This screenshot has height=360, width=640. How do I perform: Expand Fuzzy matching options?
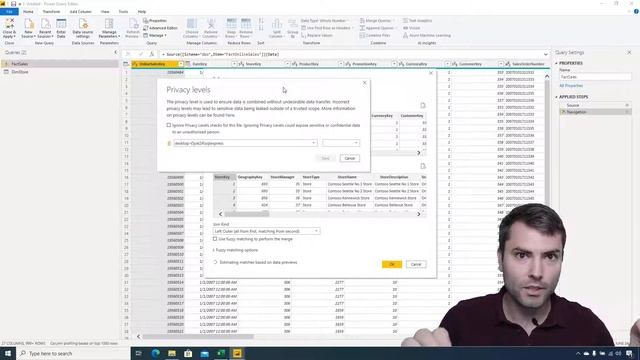click(236, 250)
